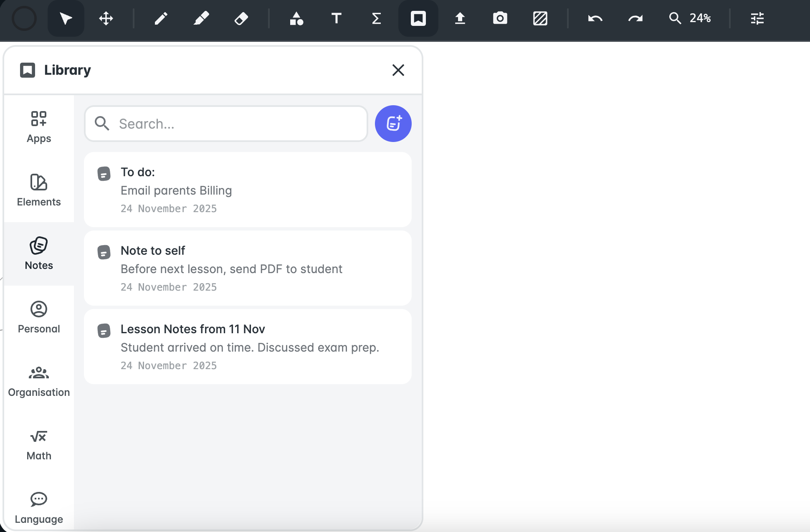This screenshot has width=810, height=532.
Task: Switch to the Elements tab
Action: 39,190
